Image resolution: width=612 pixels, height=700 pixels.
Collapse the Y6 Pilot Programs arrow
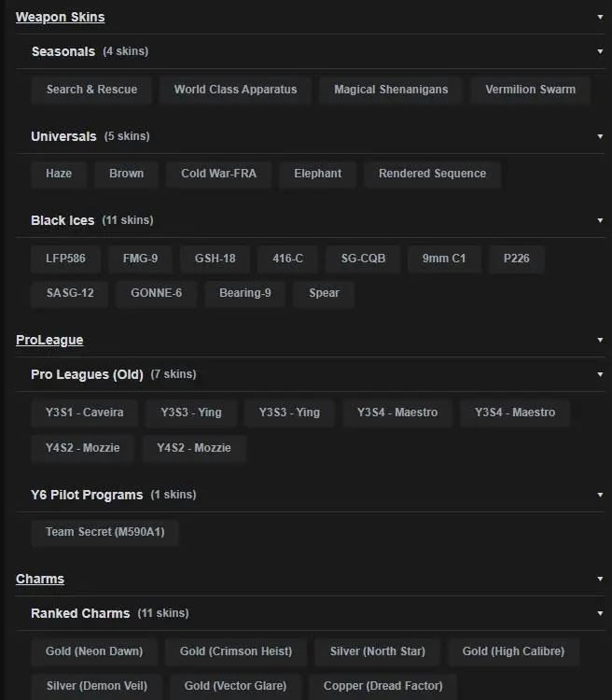click(x=600, y=495)
